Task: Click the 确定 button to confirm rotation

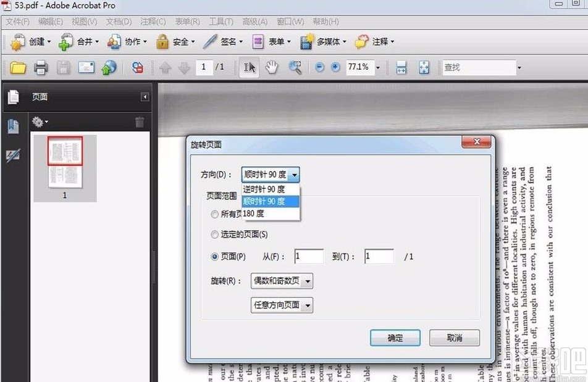Action: [395, 338]
